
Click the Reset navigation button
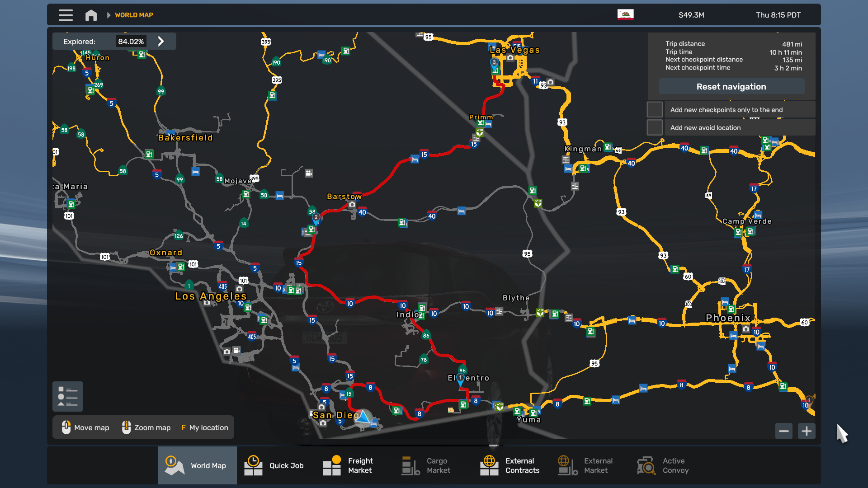click(731, 86)
